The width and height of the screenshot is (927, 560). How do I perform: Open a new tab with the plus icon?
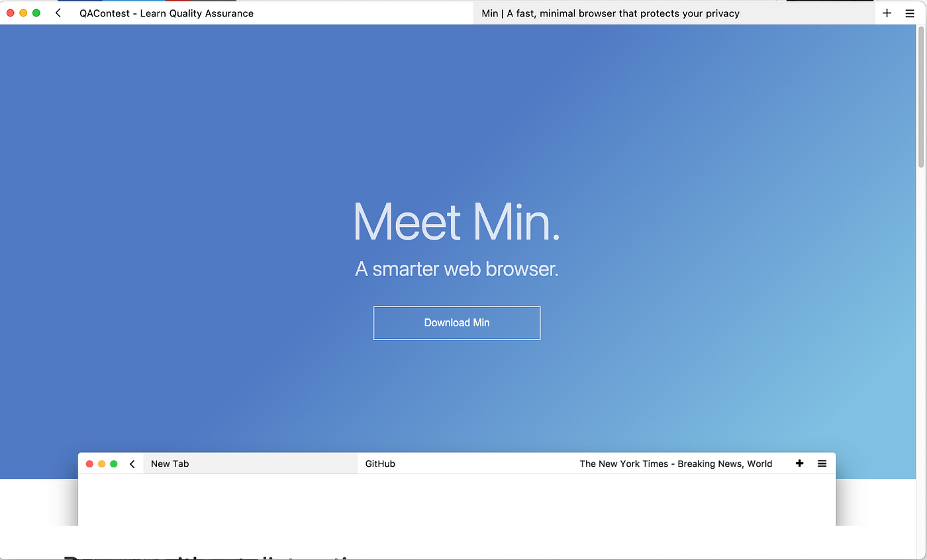[887, 13]
